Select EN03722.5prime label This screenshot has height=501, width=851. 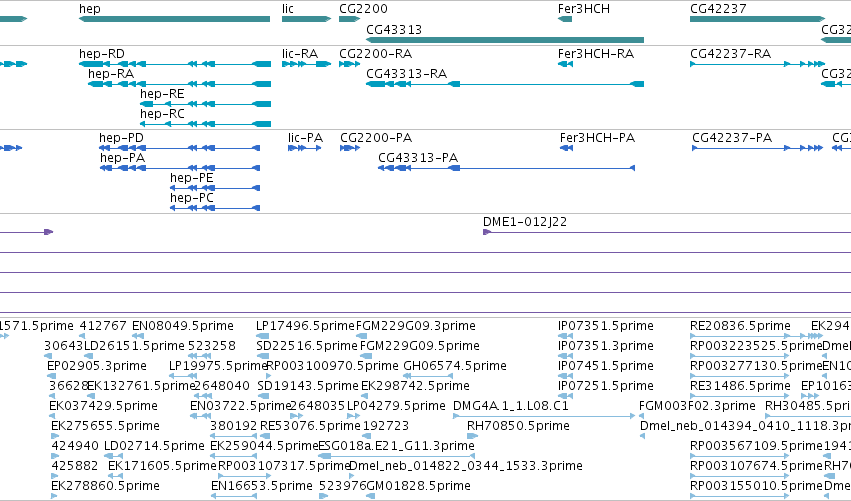(240, 407)
